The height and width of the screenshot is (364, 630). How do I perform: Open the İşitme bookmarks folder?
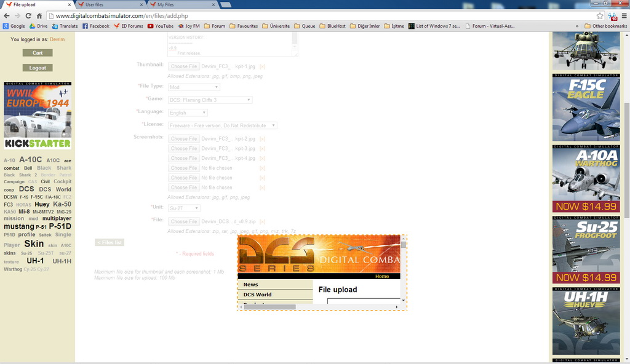point(394,26)
